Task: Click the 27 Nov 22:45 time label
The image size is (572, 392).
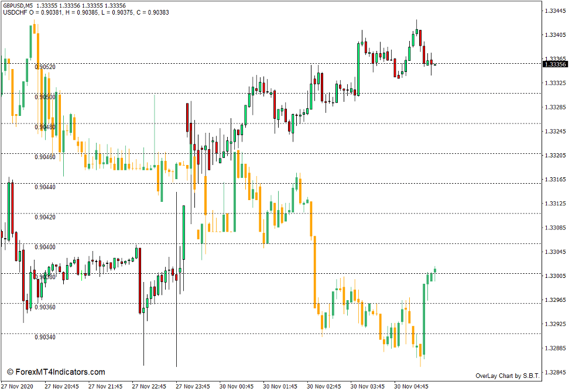Action: [150, 385]
